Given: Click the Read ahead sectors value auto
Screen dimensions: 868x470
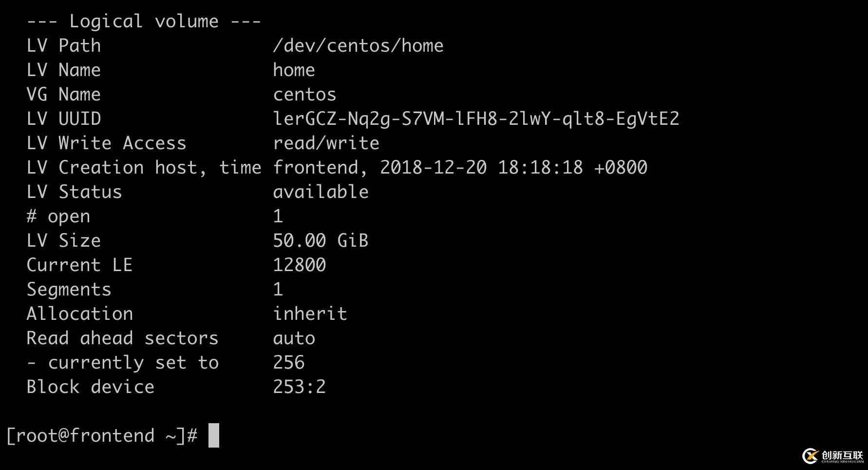Looking at the screenshot, I should [x=294, y=338].
